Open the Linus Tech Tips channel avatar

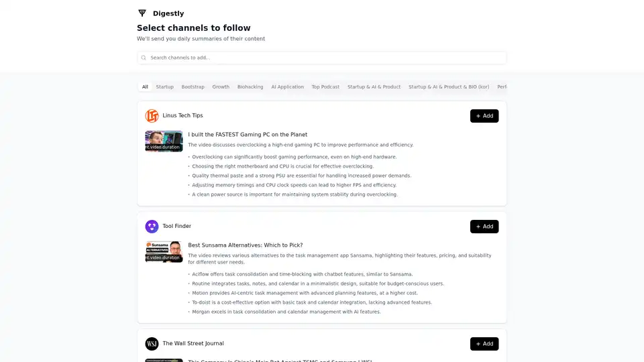(152, 116)
